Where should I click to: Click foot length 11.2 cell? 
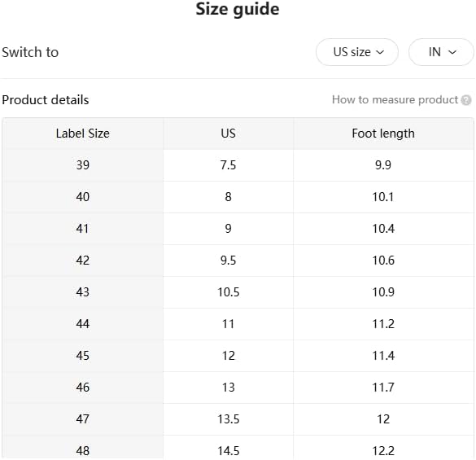[x=383, y=324]
